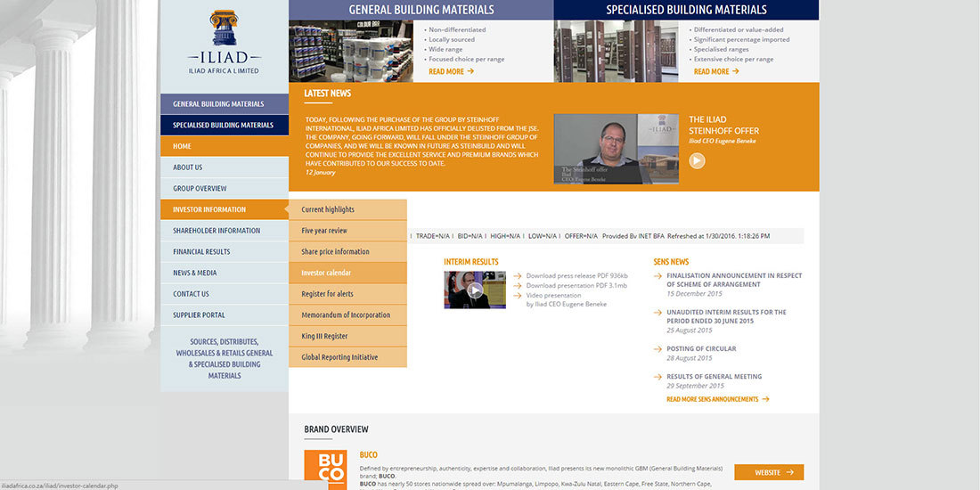Choose Register for alerts in submenu
The width and height of the screenshot is (980, 490).
pos(327,294)
